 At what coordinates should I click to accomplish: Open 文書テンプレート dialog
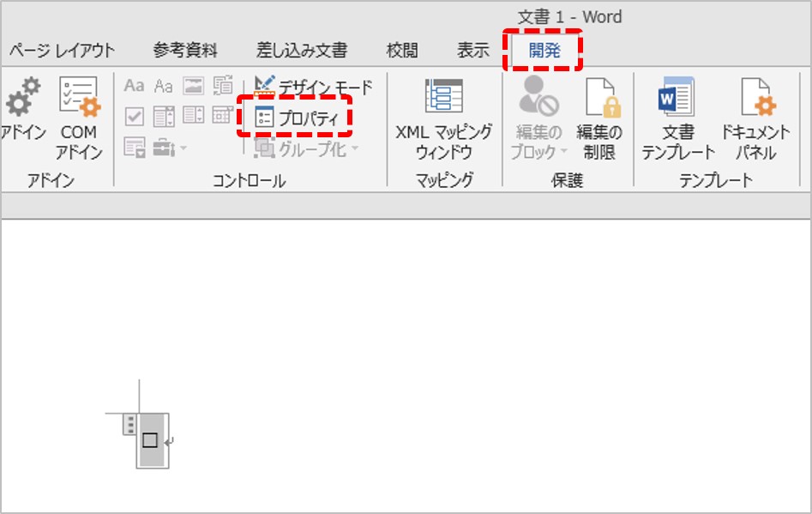click(x=678, y=118)
